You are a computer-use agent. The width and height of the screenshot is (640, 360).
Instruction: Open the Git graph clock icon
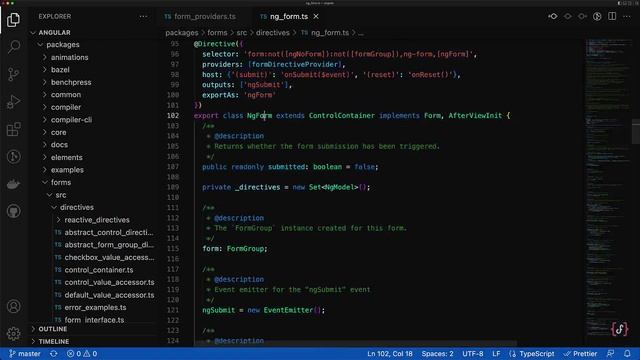[x=13, y=157]
